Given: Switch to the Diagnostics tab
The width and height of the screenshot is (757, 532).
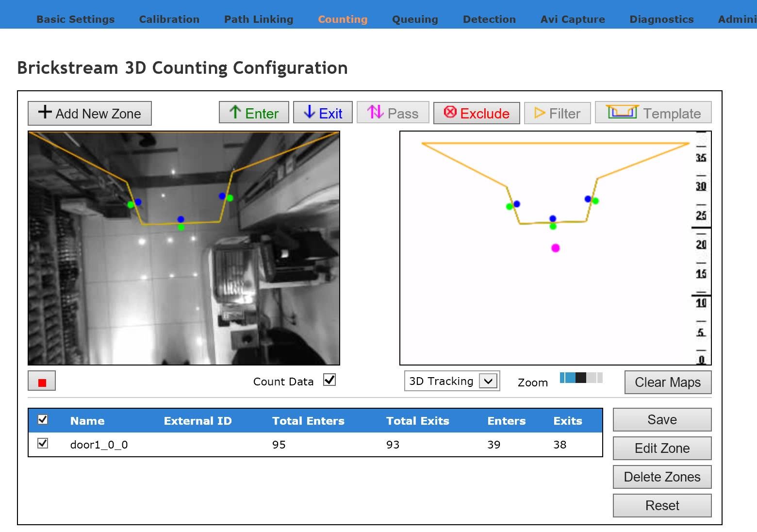Looking at the screenshot, I should [x=661, y=19].
